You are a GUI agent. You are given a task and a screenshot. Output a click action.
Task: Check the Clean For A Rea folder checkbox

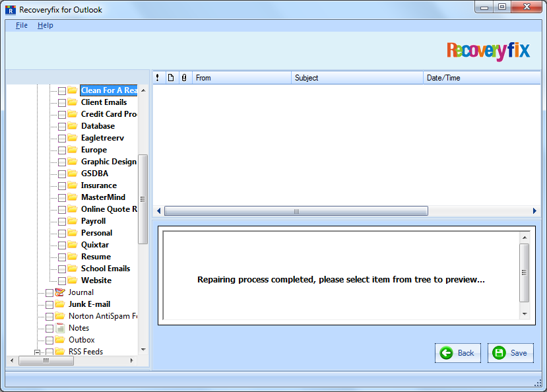tap(62, 91)
